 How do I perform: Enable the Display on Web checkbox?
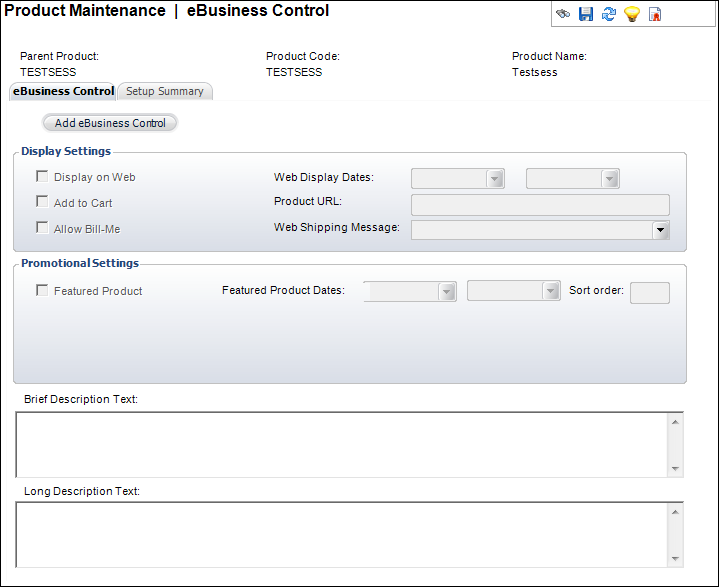pos(43,177)
